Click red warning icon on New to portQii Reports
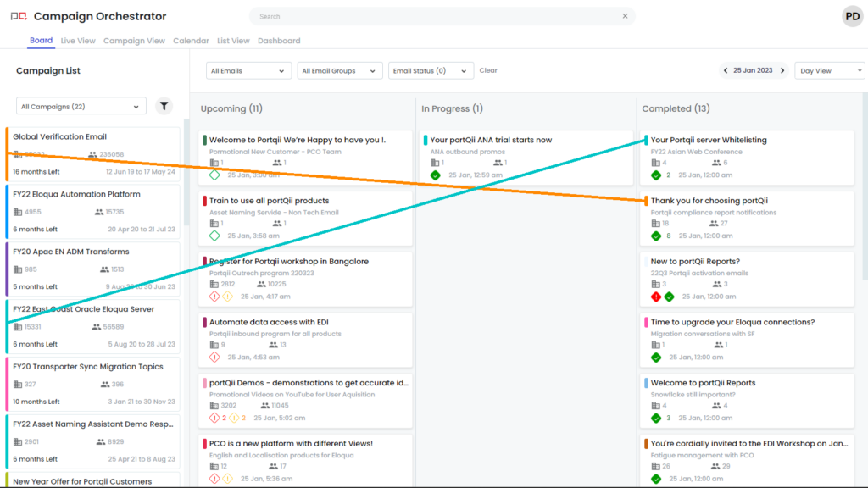The image size is (868, 488). [x=655, y=297]
